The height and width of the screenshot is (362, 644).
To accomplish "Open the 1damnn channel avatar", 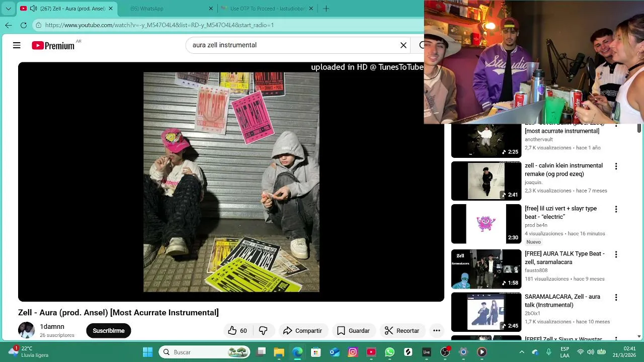I will tap(26, 330).
